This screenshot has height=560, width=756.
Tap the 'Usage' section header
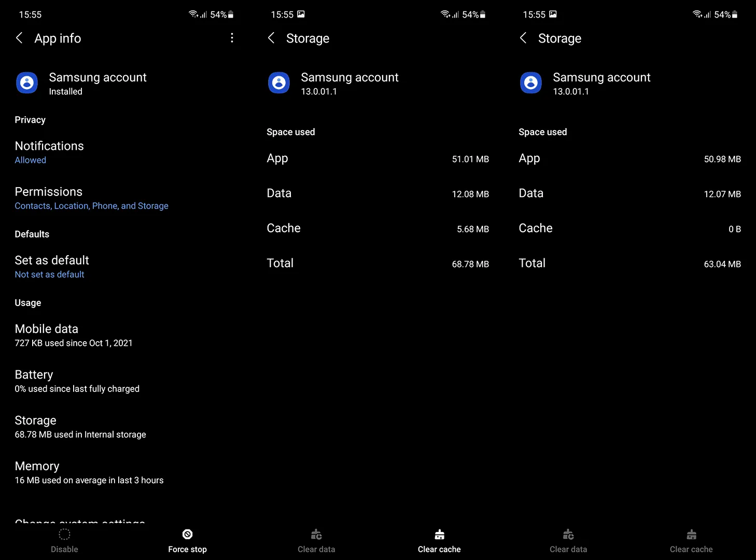click(28, 303)
